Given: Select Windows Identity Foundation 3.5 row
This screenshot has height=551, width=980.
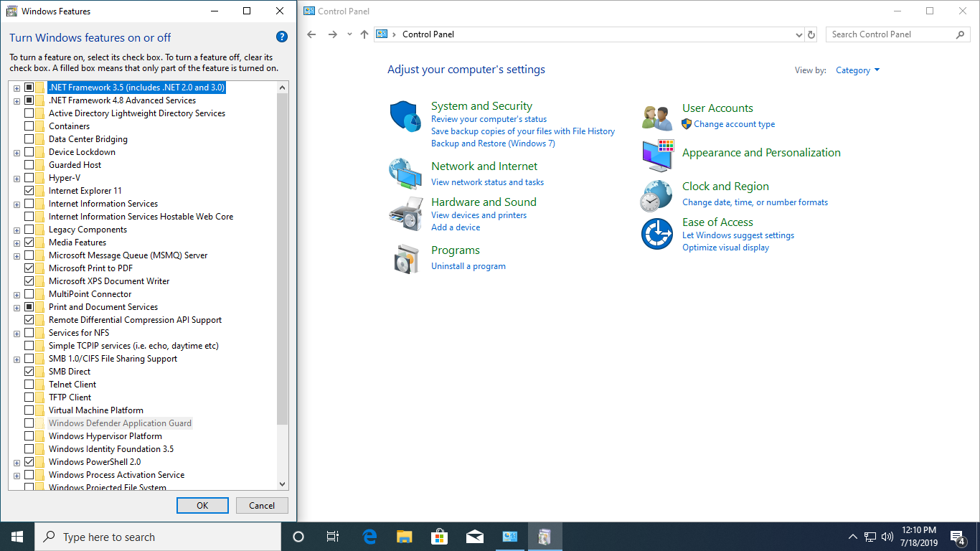Looking at the screenshot, I should pos(111,449).
